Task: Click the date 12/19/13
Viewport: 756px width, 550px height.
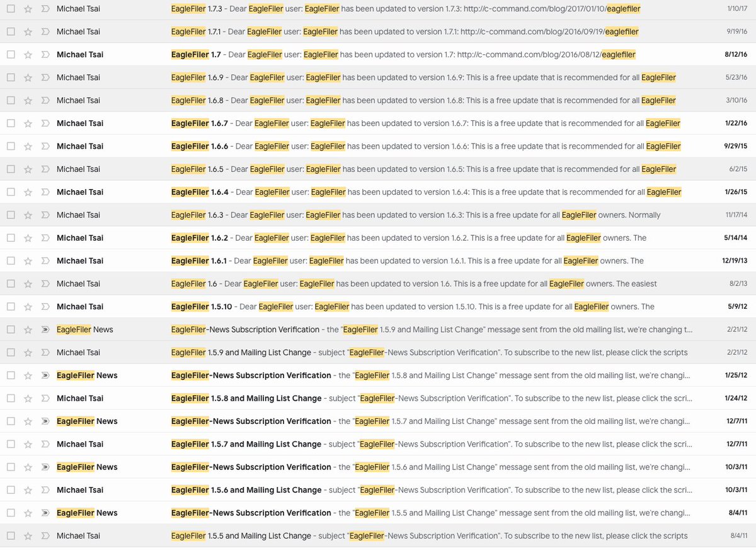Action: (x=735, y=261)
